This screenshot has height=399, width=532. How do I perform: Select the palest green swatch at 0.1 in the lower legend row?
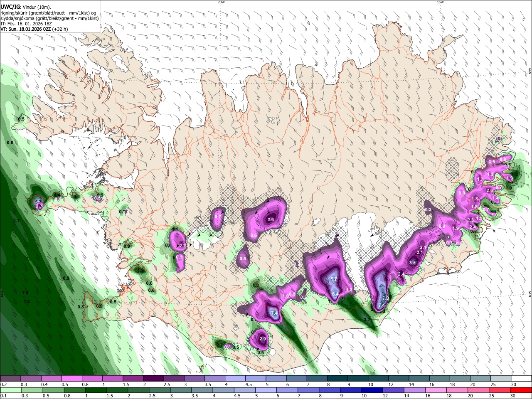(11, 390)
